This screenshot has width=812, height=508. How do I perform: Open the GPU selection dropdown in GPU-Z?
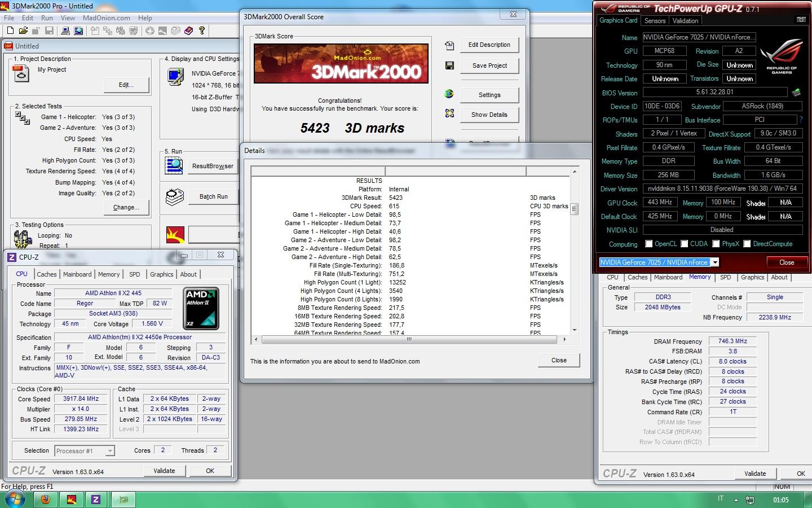pos(714,262)
